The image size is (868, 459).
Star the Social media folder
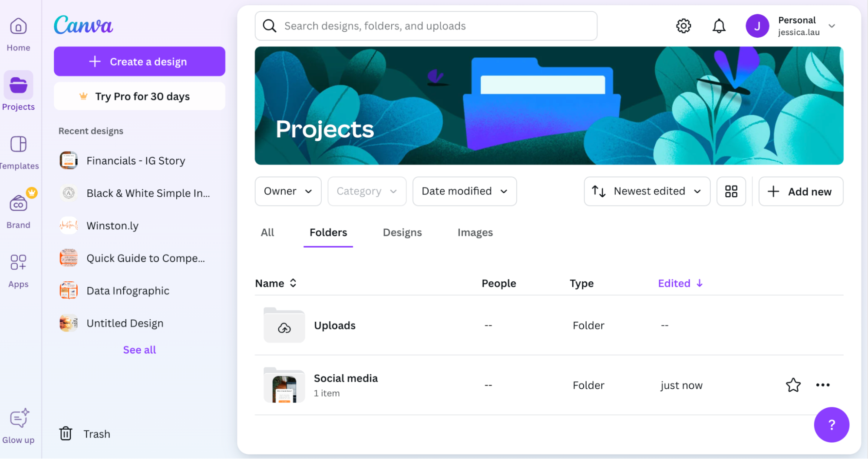[x=793, y=385]
